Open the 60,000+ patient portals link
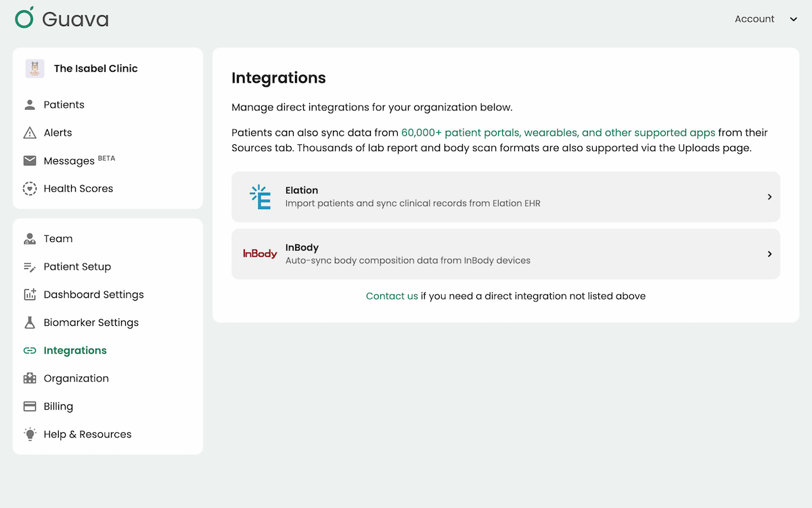Image resolution: width=812 pixels, height=508 pixels. [556, 133]
